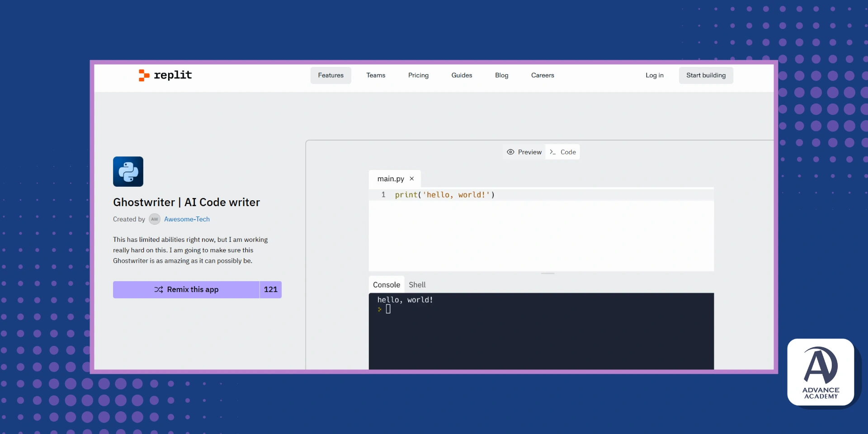Select the Console tab
The image size is (868, 434).
387,285
